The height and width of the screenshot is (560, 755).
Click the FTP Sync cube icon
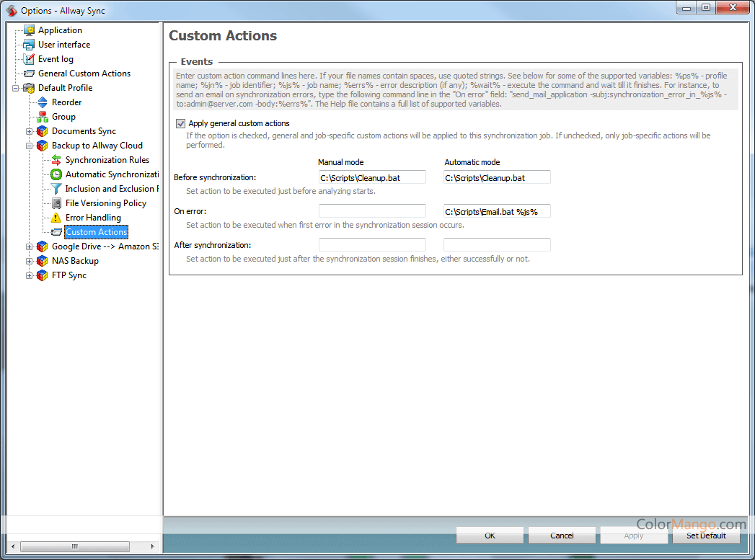point(43,275)
